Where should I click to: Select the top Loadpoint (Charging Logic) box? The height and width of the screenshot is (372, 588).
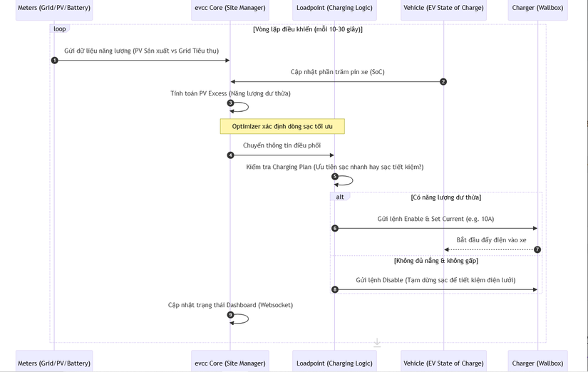[x=335, y=9]
